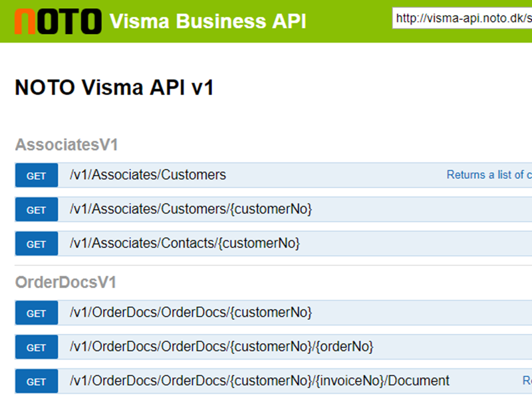Click the Visma Business API header title

pos(207,21)
